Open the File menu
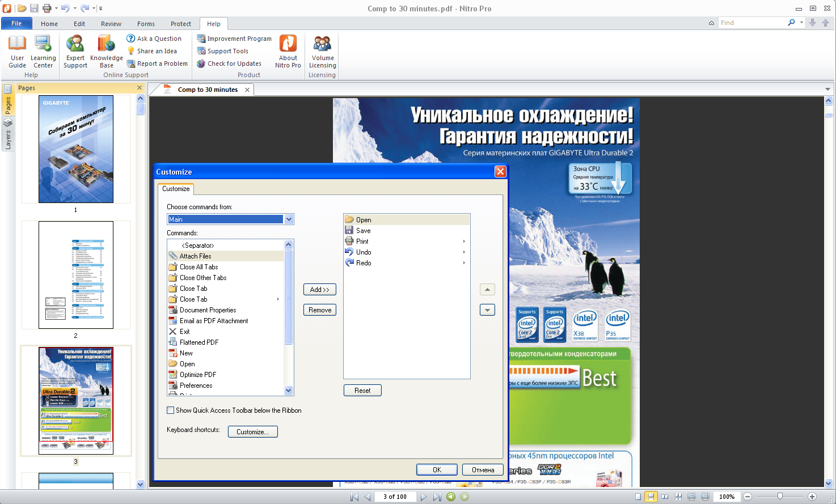This screenshot has width=836, height=504. [16, 23]
